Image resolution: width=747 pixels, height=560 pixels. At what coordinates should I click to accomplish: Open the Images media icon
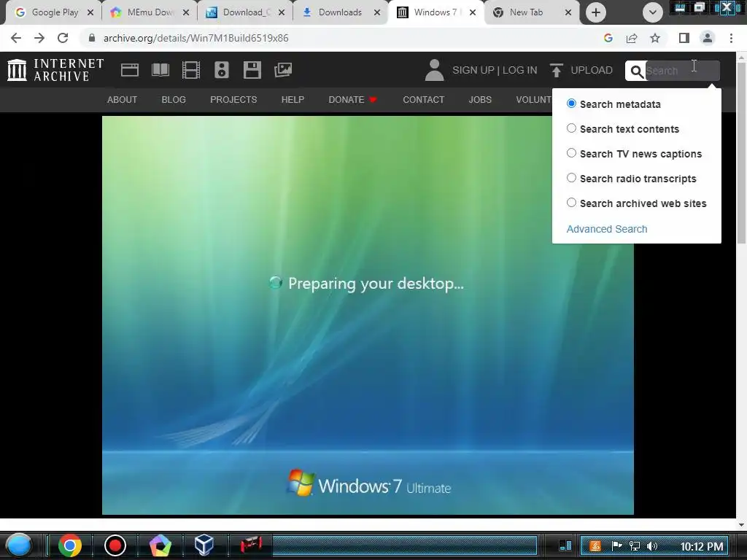(x=283, y=70)
